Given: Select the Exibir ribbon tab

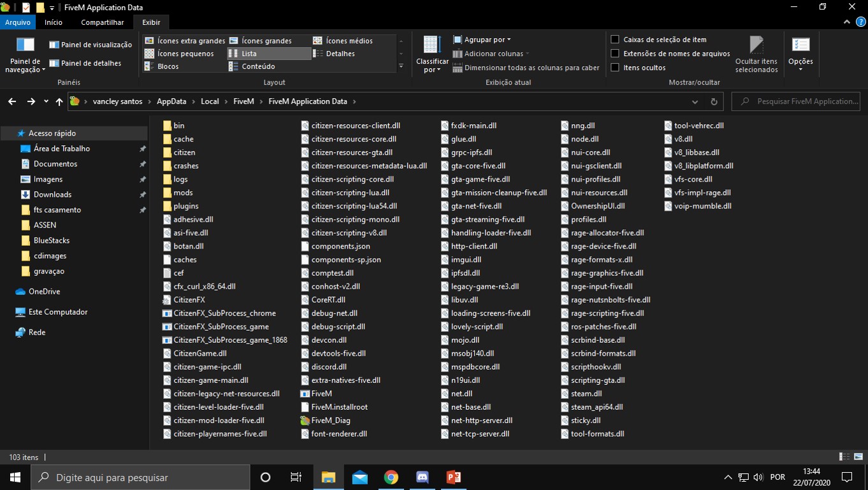Looking at the screenshot, I should click(151, 22).
